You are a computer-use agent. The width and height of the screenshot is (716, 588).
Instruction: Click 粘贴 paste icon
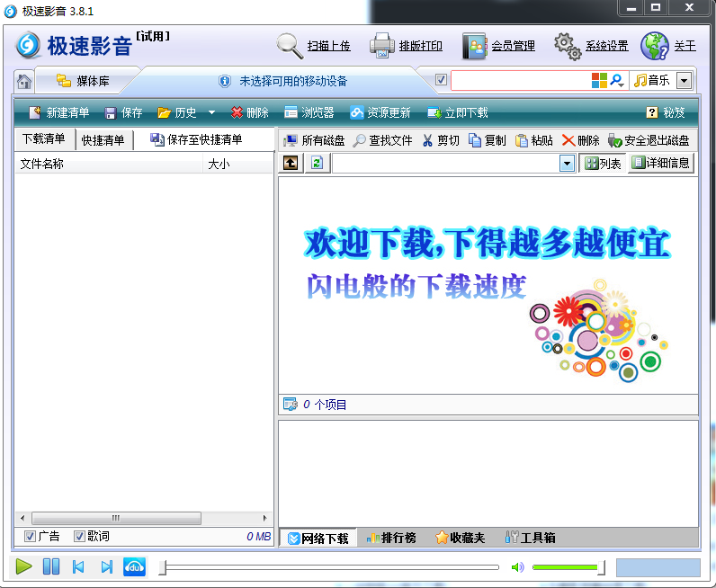533,140
